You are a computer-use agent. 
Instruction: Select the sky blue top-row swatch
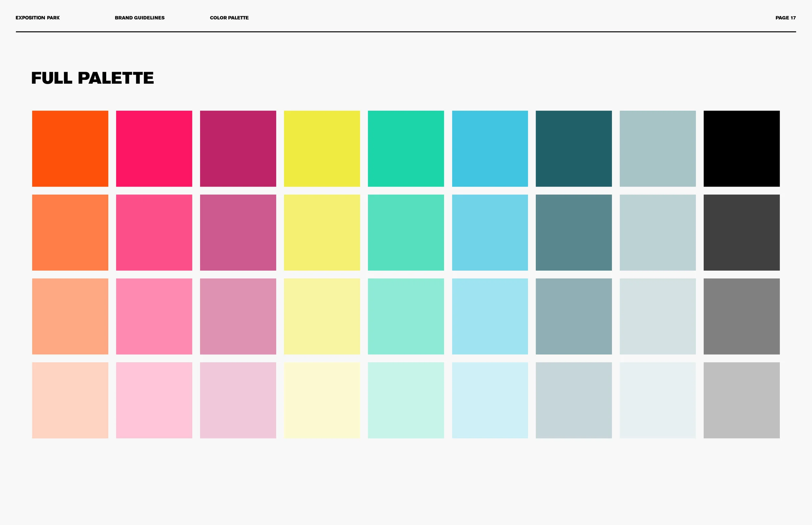click(489, 149)
